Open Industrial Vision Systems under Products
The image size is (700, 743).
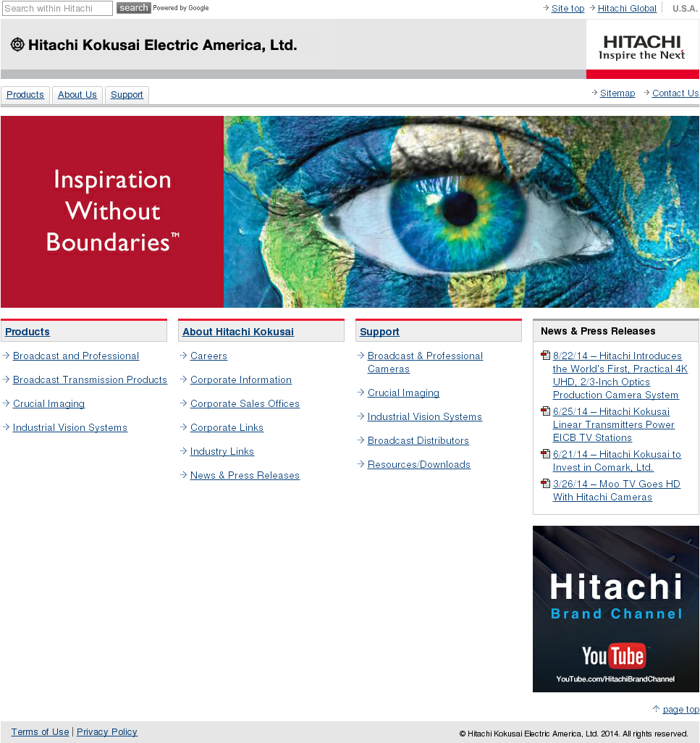70,427
